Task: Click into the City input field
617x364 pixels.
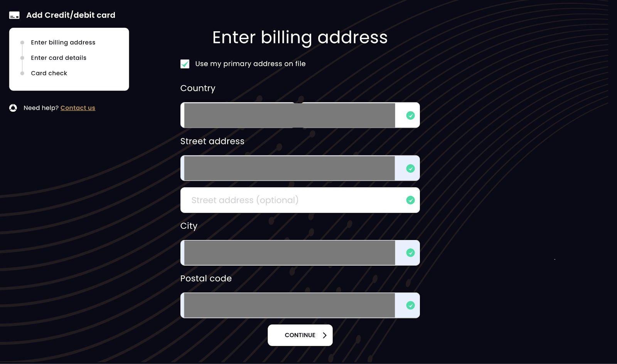Action: [x=300, y=253]
